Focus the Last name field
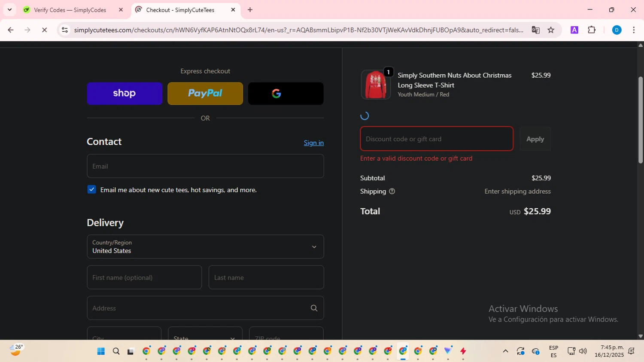This screenshot has height=362, width=644. pyautogui.click(x=266, y=277)
